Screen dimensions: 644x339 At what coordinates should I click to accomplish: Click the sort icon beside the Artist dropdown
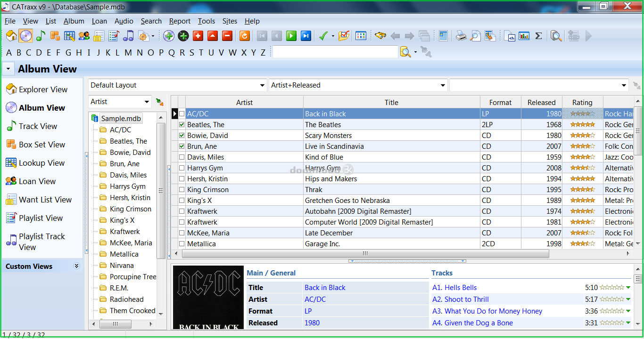click(160, 102)
